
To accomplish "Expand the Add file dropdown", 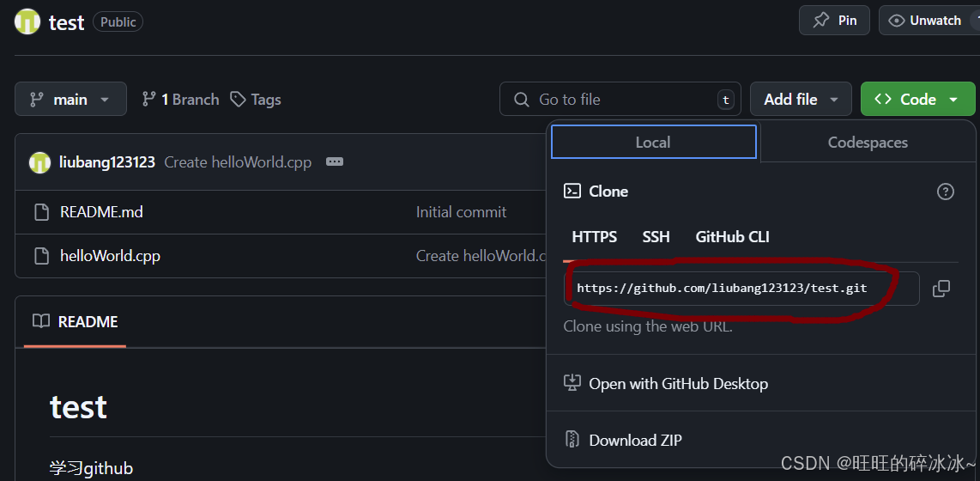I will tap(801, 99).
